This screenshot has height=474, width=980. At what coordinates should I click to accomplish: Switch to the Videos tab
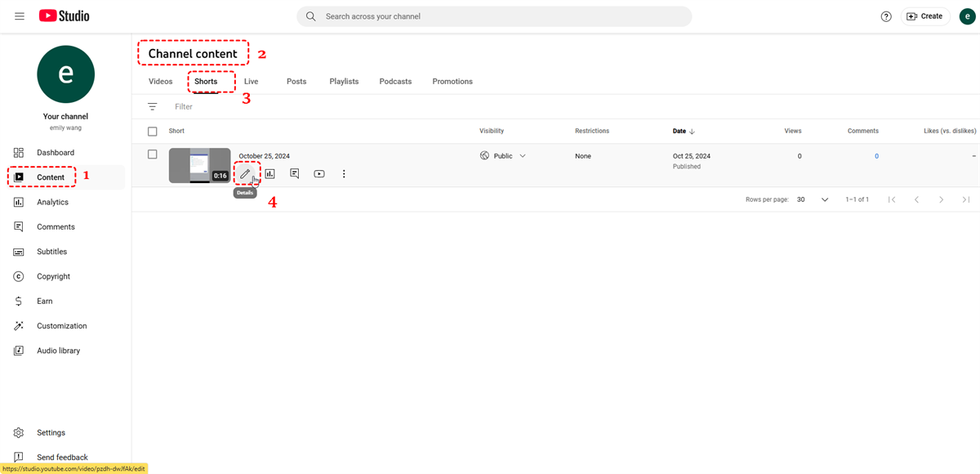coord(160,82)
